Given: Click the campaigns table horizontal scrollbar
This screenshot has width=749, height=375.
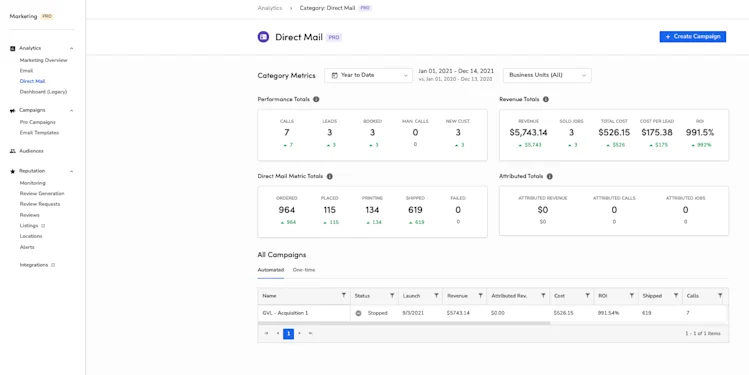Looking at the screenshot, I should 404,323.
